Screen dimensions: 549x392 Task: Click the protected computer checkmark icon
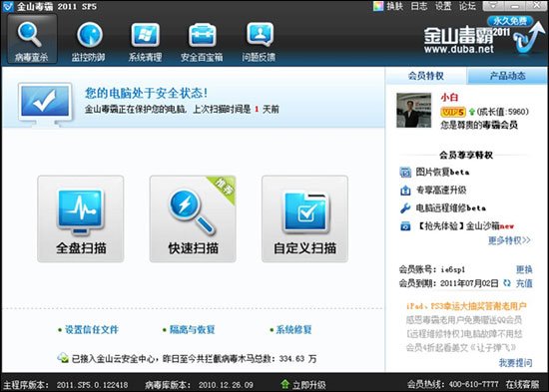coord(45,104)
